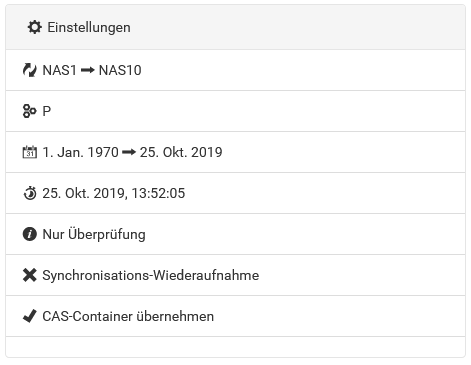471x365 pixels.
Task: Click the gear icon beside Einstellungen
Action: (35, 27)
